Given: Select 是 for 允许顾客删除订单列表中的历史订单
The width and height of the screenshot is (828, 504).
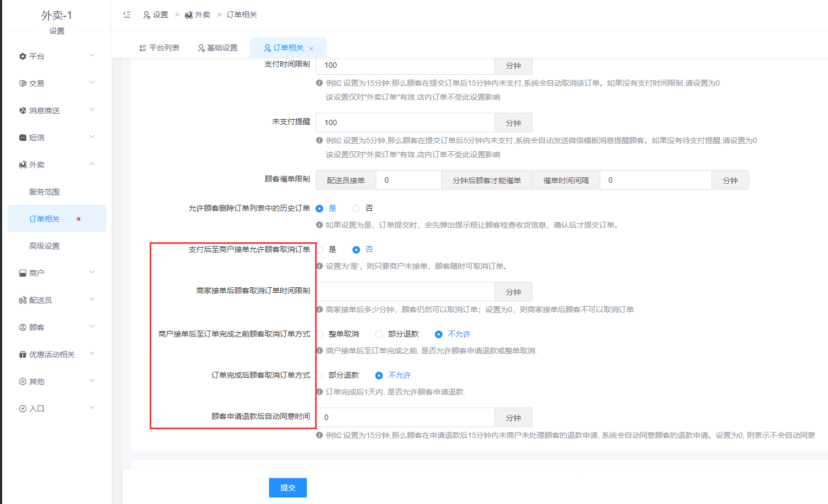Looking at the screenshot, I should point(319,209).
